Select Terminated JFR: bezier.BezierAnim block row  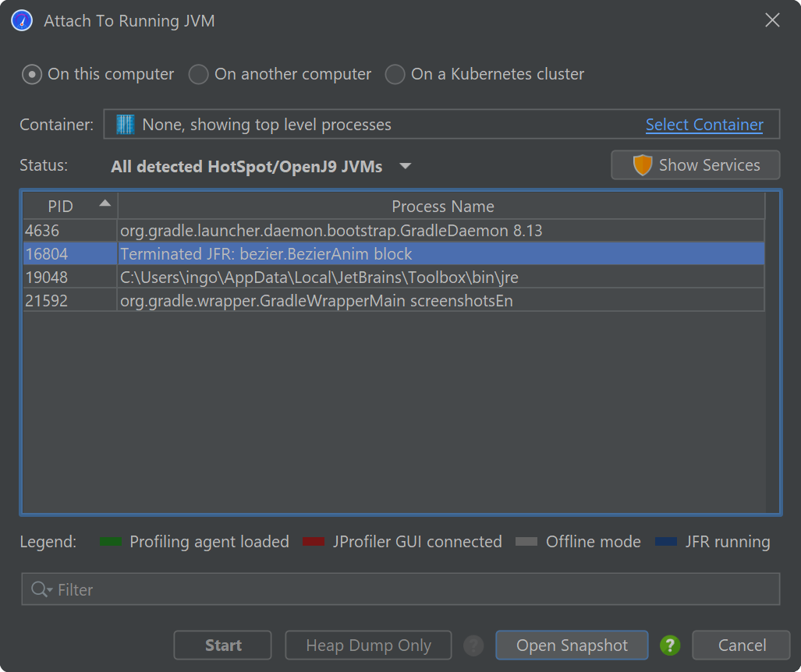click(393, 254)
